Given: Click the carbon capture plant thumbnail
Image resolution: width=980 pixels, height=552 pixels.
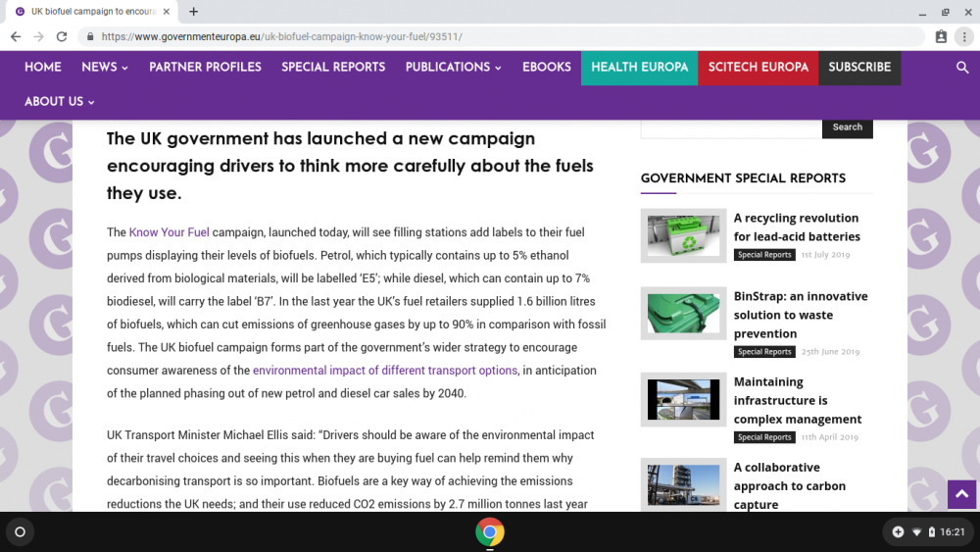Looking at the screenshot, I should coord(683,484).
